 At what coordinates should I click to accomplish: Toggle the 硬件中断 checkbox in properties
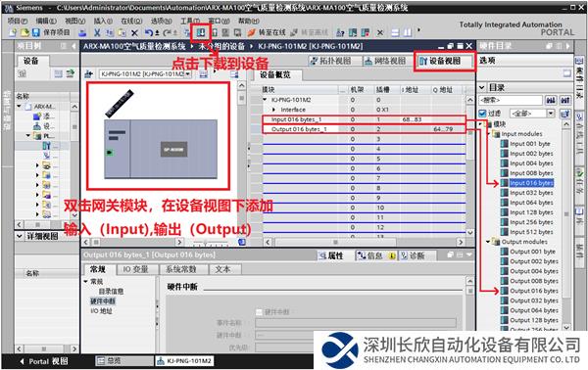click(x=259, y=311)
